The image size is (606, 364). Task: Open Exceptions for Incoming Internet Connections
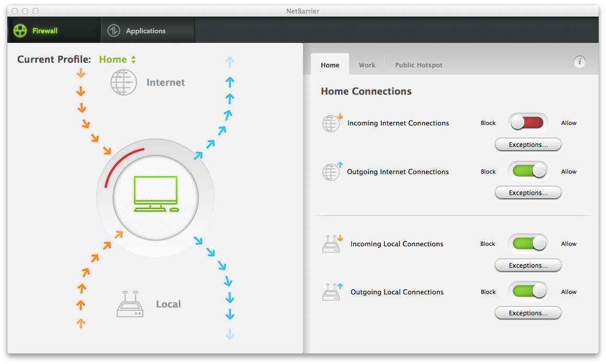528,144
